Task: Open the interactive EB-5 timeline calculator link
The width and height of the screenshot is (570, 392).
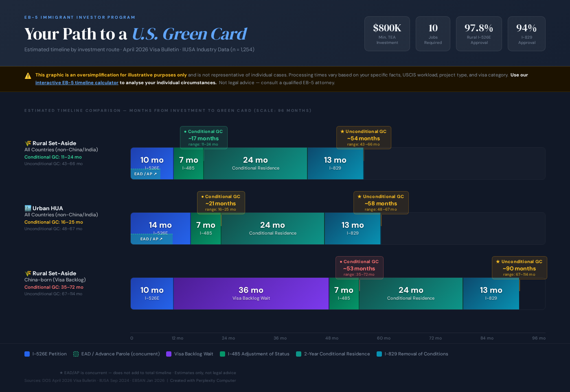Action: (x=77, y=83)
